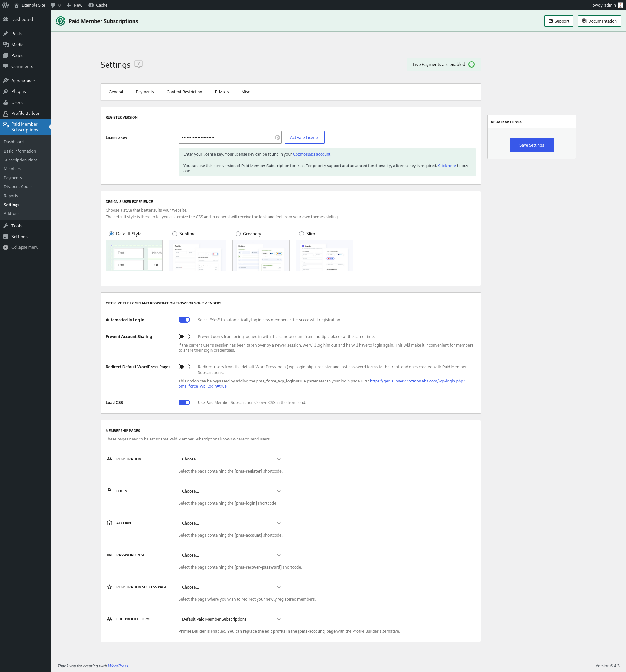Open Comments icon in sidebar
Screen dimensions: 626x672
tap(6, 66)
